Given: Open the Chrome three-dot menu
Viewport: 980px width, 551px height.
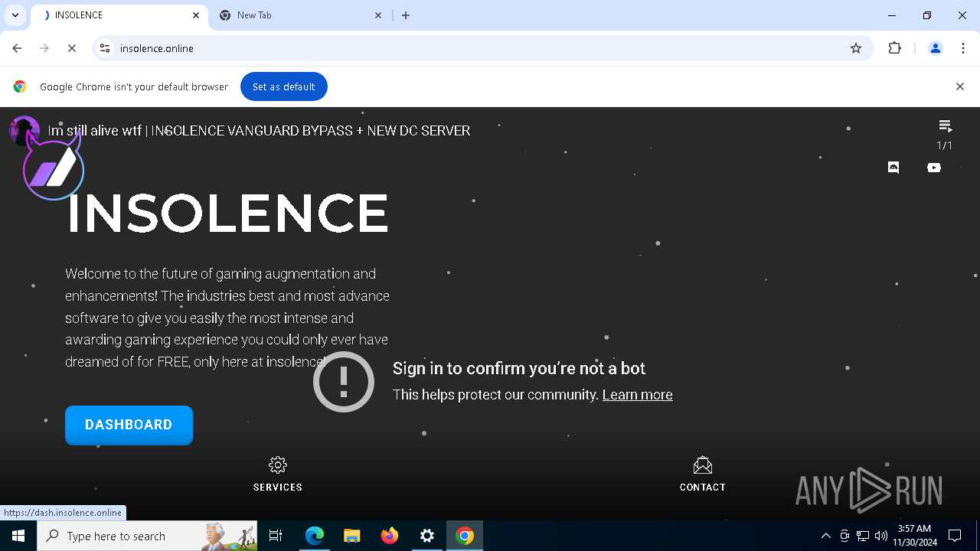Looking at the screenshot, I should (x=962, y=48).
